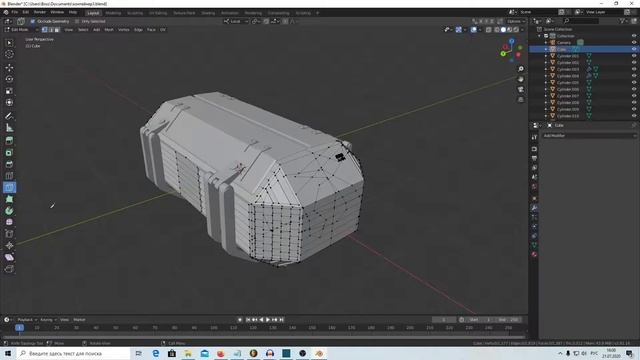
Task: Open the Keying dropdown in timeline
Action: pos(48,320)
